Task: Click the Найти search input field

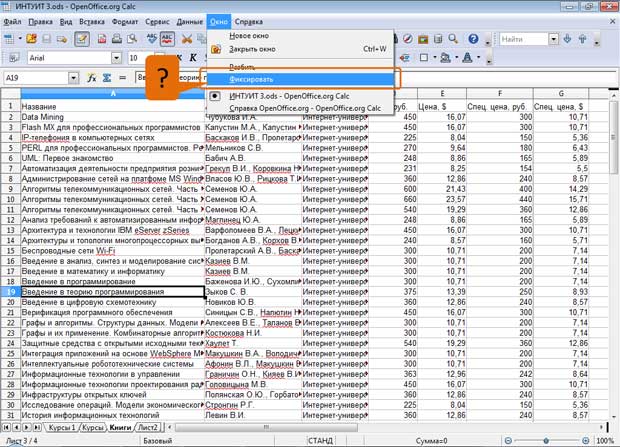Action: point(524,39)
